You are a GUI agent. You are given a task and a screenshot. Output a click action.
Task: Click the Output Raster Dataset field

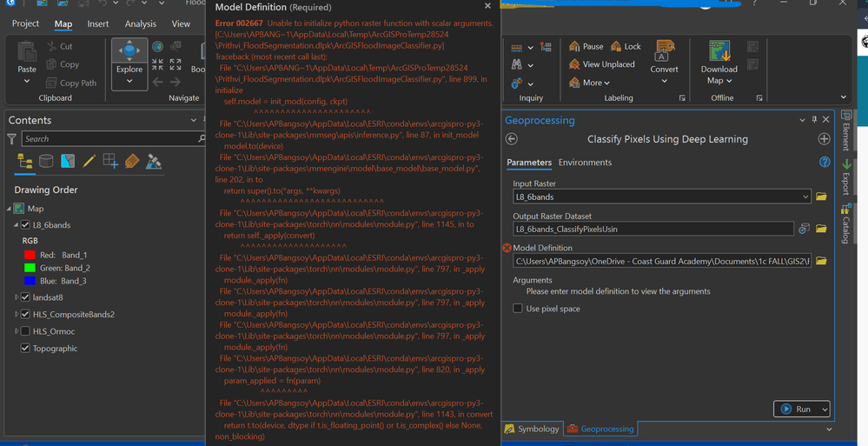click(x=653, y=229)
